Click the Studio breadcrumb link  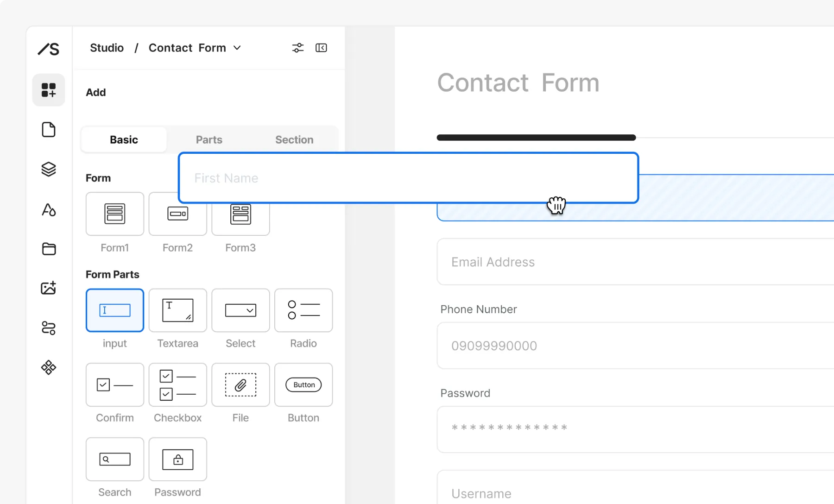point(107,48)
